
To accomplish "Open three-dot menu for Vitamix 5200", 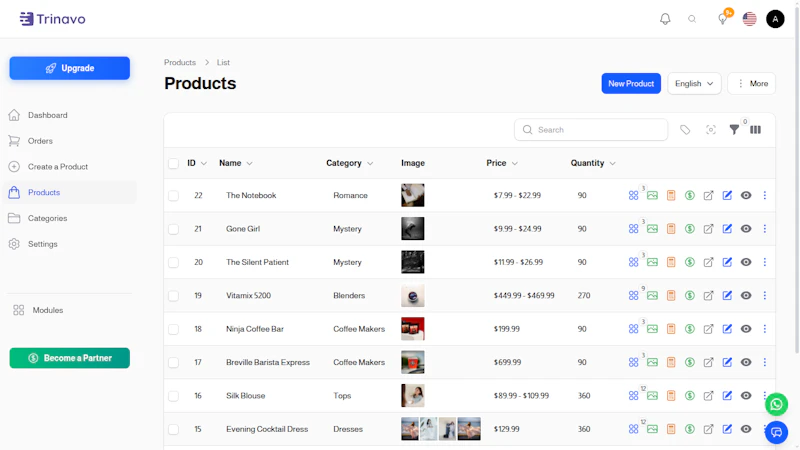I will coord(764,295).
